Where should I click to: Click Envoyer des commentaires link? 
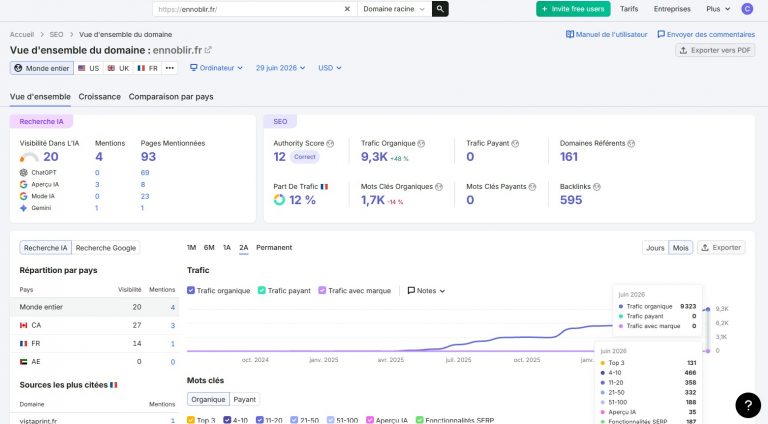click(706, 35)
